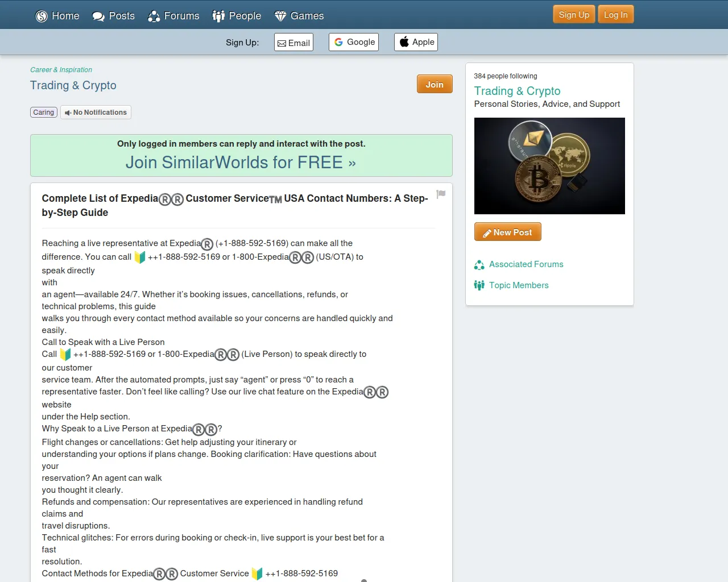Click the 'Sign Up:' label
Image resolution: width=728 pixels, height=582 pixels.
242,43
